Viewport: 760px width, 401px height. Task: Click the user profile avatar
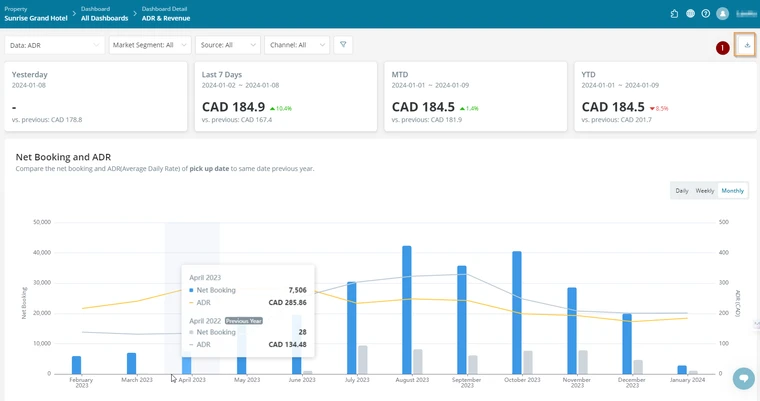[722, 14]
